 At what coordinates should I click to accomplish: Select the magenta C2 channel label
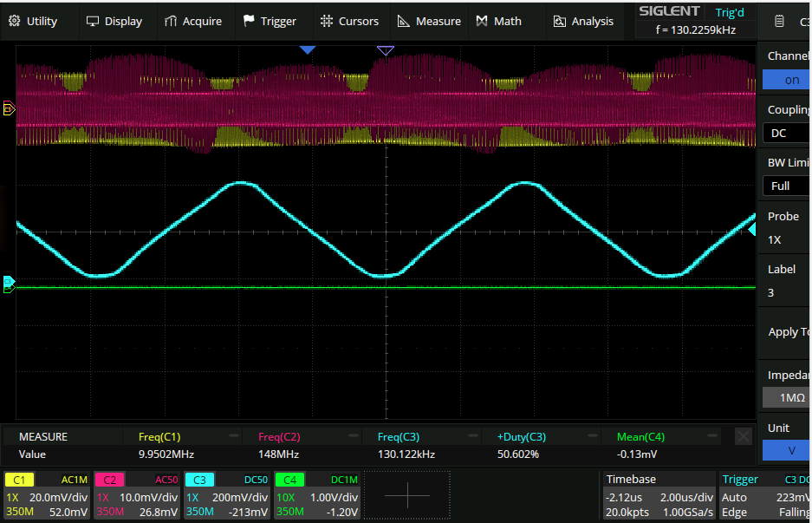tap(109, 480)
